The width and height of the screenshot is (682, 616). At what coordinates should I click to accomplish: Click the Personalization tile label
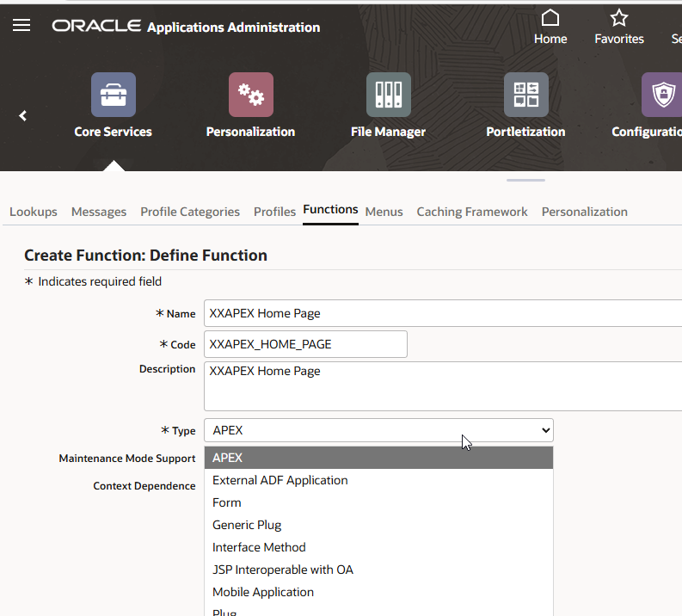(x=250, y=132)
